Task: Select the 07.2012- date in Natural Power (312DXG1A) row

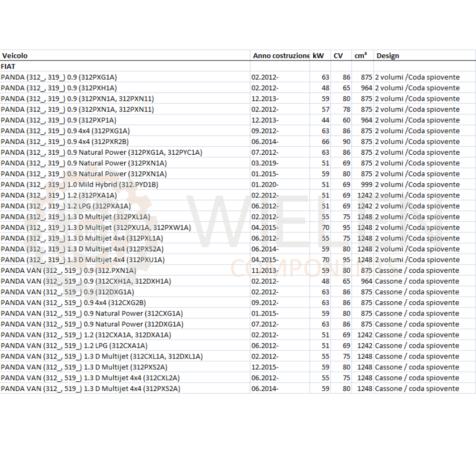Action: coord(280,324)
